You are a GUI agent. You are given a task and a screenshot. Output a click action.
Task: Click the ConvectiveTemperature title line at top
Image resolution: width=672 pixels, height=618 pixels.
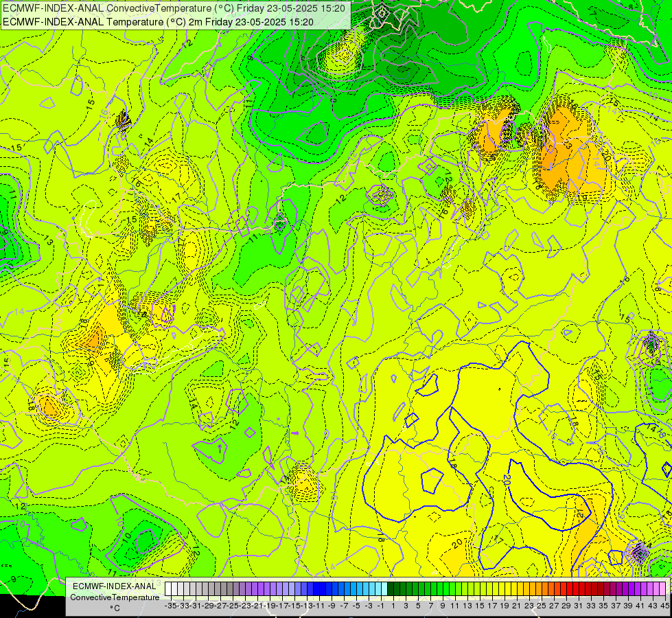pos(174,8)
